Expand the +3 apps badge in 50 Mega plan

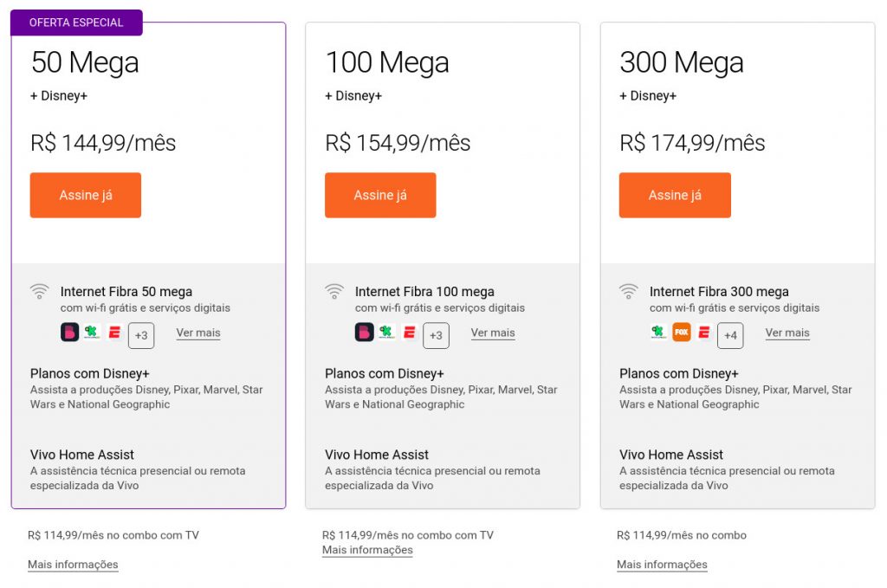click(141, 335)
